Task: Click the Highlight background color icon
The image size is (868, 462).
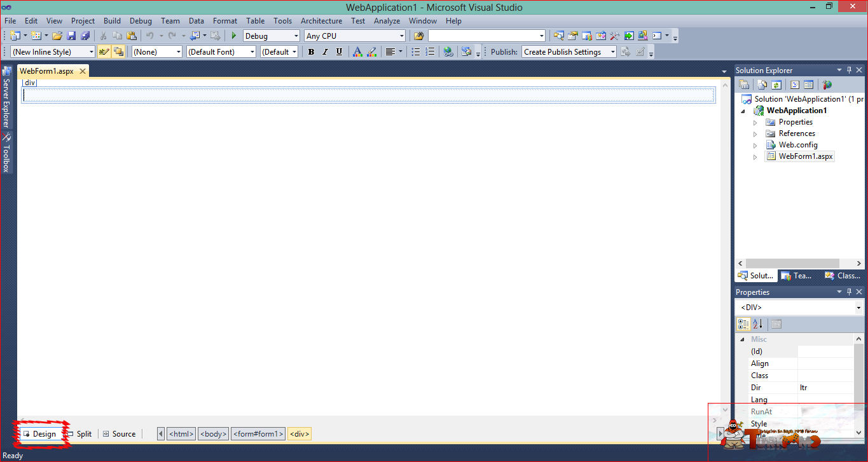Action: point(372,52)
